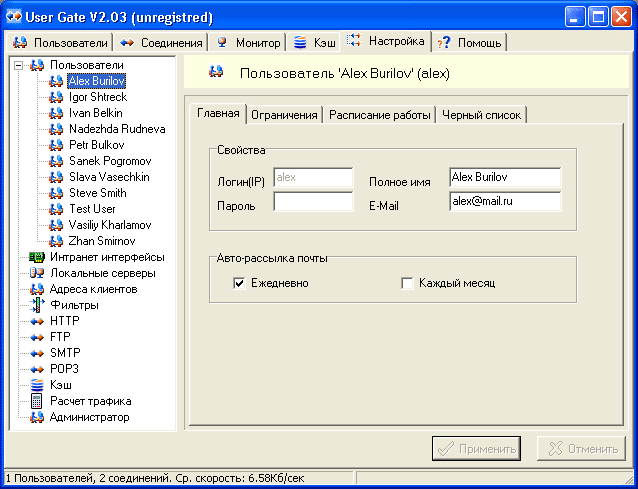Click the status bar text about connections
This screenshot has width=638, height=489.
(155, 478)
